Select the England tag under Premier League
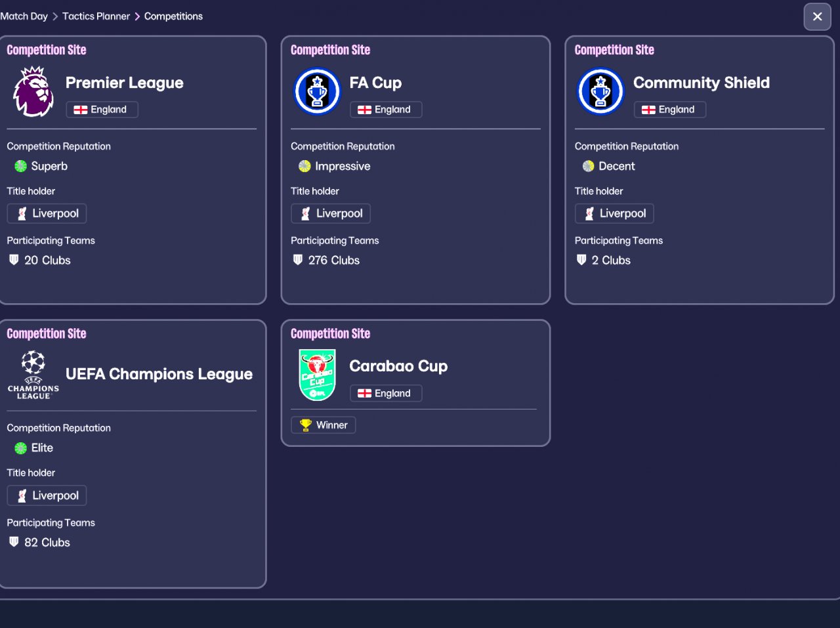 tap(102, 110)
